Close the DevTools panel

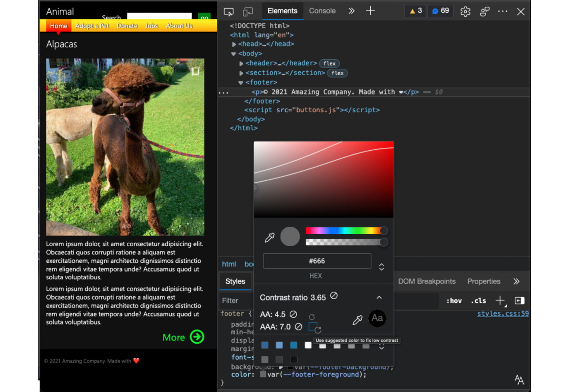[x=521, y=12]
